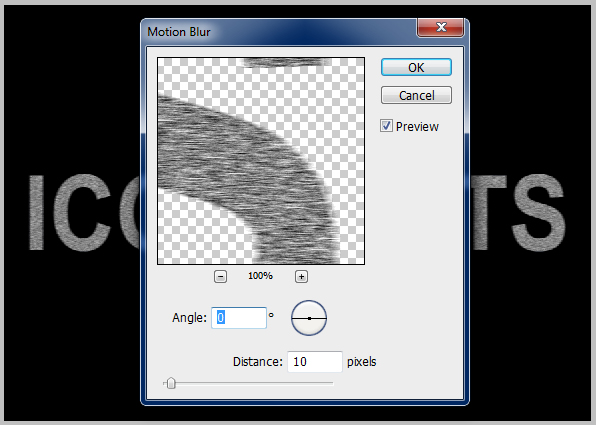Screen dimensions: 596x425
Task: Click the right end of Distance slider track
Action: (x=331, y=383)
